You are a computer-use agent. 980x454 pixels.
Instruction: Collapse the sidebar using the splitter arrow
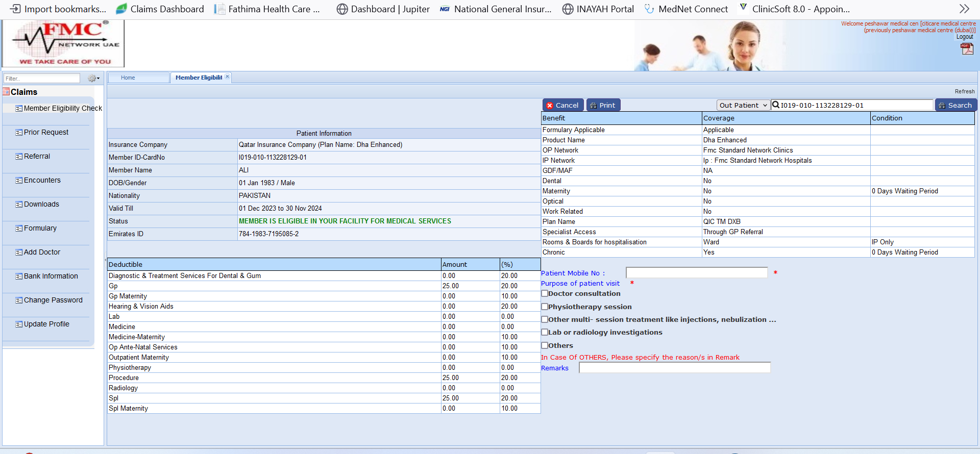106,260
